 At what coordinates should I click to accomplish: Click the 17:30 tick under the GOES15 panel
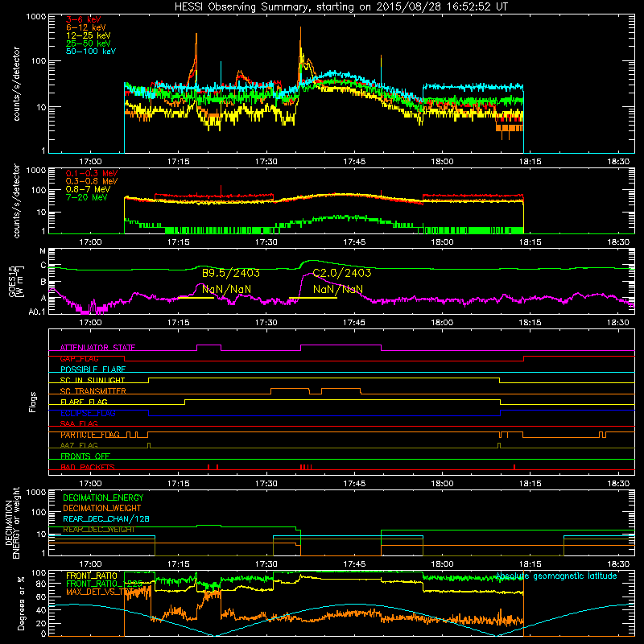click(x=266, y=323)
